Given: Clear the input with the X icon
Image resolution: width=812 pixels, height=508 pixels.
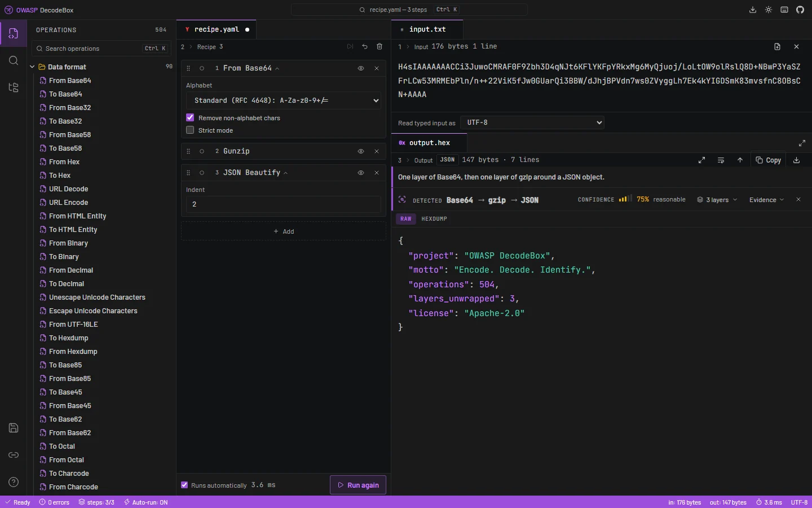Looking at the screenshot, I should [x=796, y=46].
